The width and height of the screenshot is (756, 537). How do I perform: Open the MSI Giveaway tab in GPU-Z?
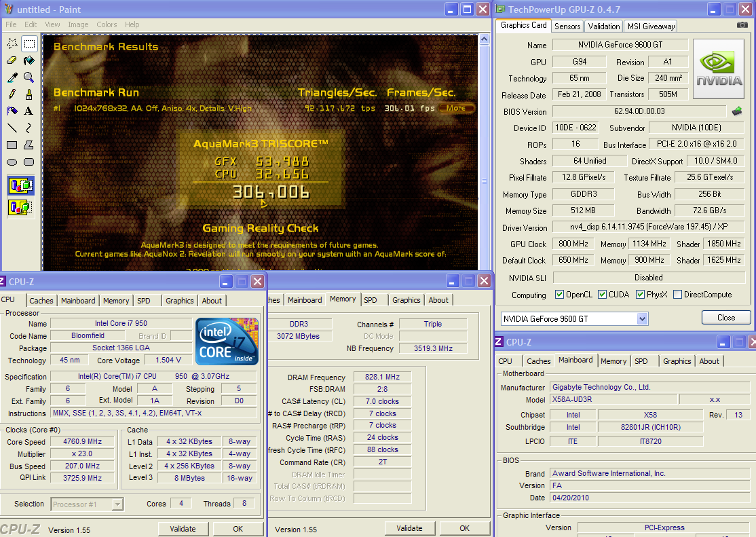click(651, 26)
